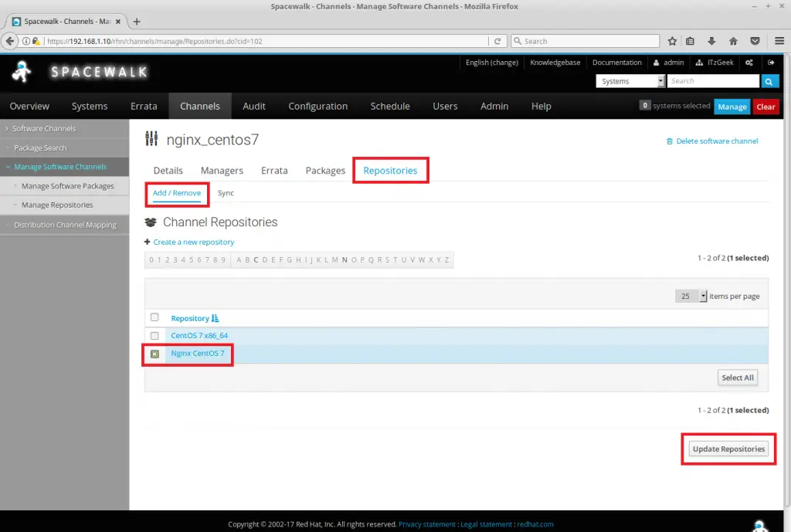Reload page with the refresh icon
791x532 pixels.
[497, 42]
